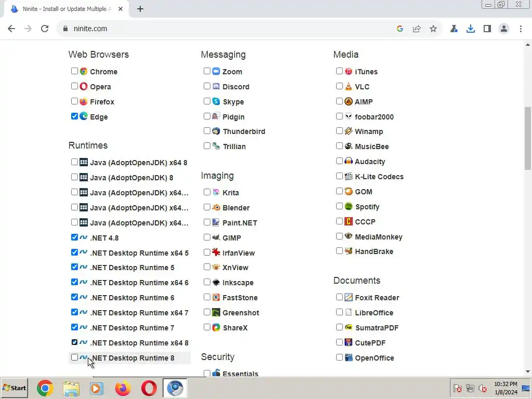Image resolution: width=532 pixels, height=399 pixels.
Task: Click the CutePDF label
Action: pos(370,343)
